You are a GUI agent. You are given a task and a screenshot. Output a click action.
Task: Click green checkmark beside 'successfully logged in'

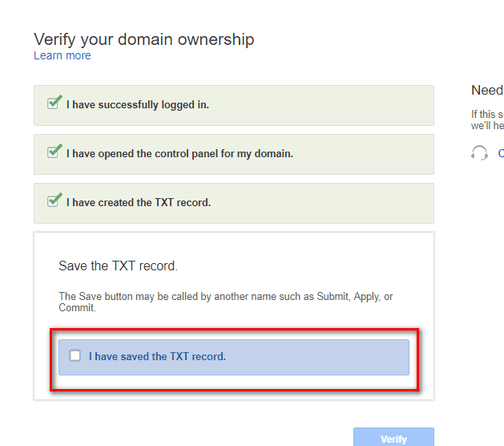55,102
